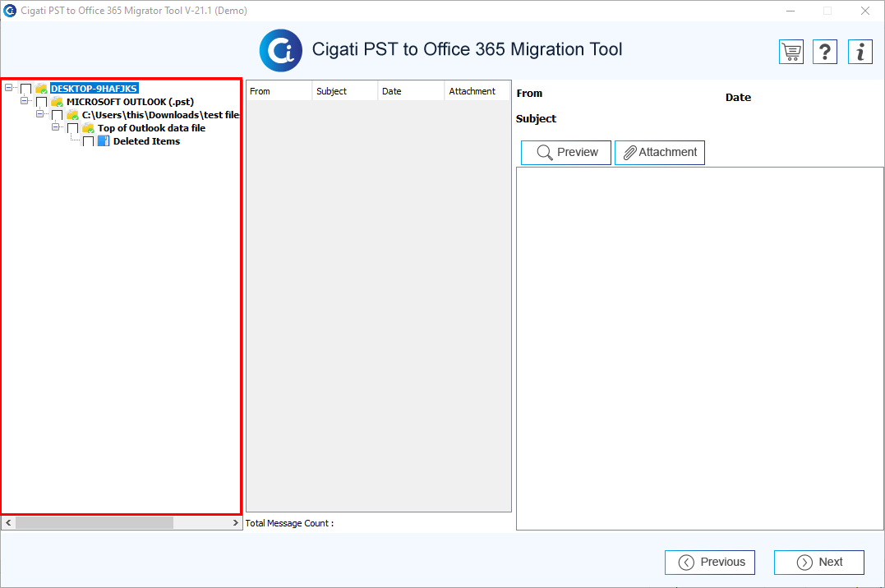Click the horizontal scrollbar thumb under the tree
This screenshot has width=885, height=588.
coord(94,523)
